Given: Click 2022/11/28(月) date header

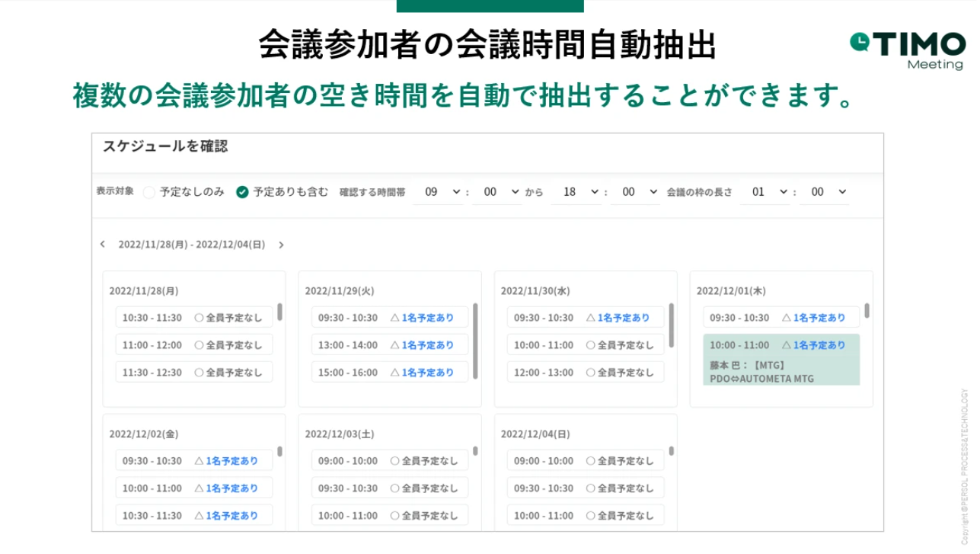Looking at the screenshot, I should click(144, 291).
